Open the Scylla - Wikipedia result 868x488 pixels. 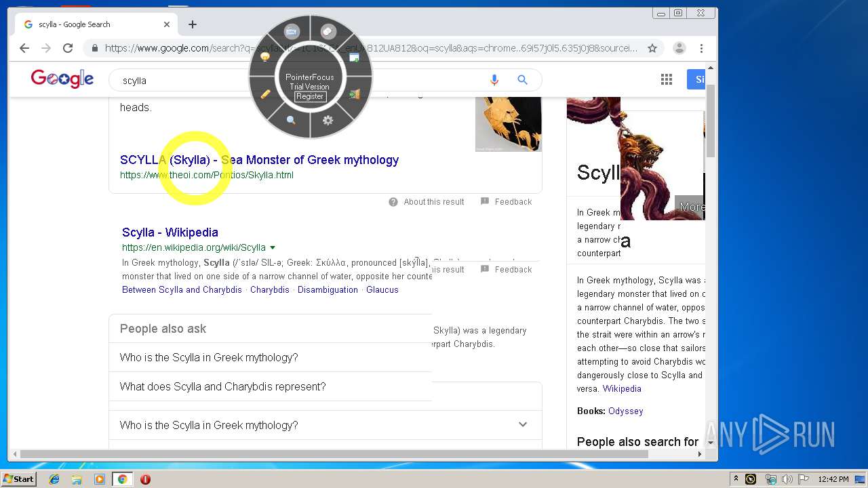[x=170, y=232]
